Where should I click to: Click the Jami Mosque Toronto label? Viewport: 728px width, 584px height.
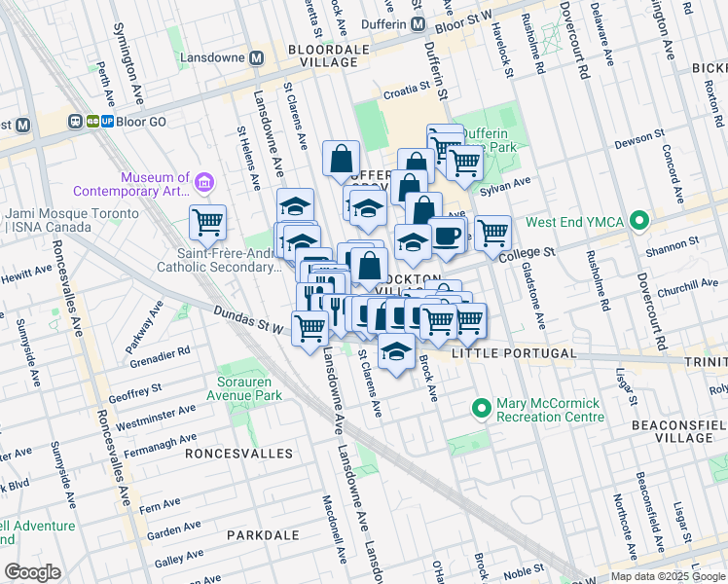coord(71,221)
